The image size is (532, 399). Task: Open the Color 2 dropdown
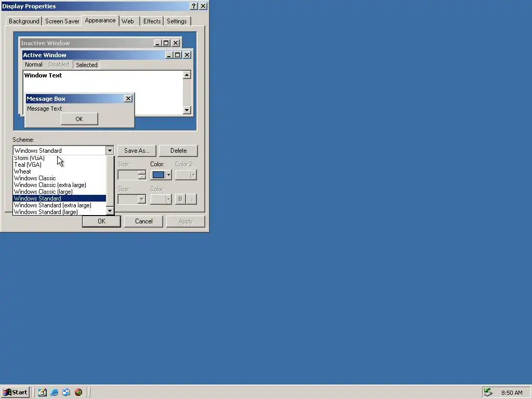coord(186,175)
